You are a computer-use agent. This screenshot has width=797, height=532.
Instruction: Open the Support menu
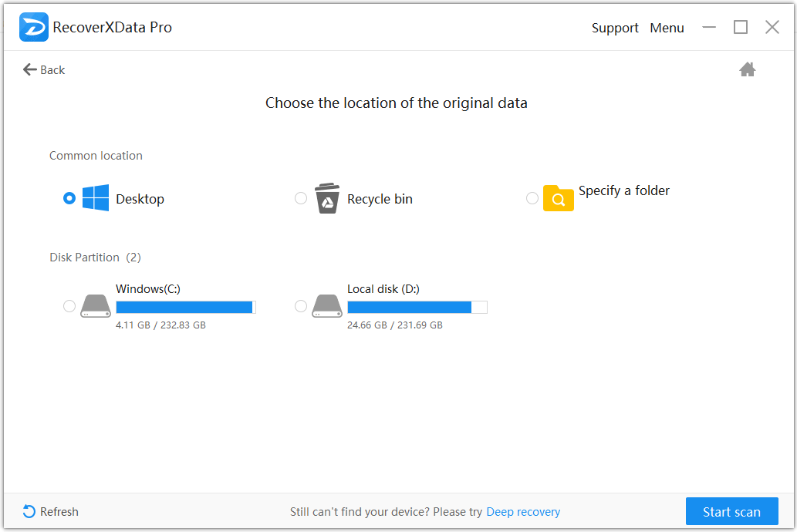[615, 28]
